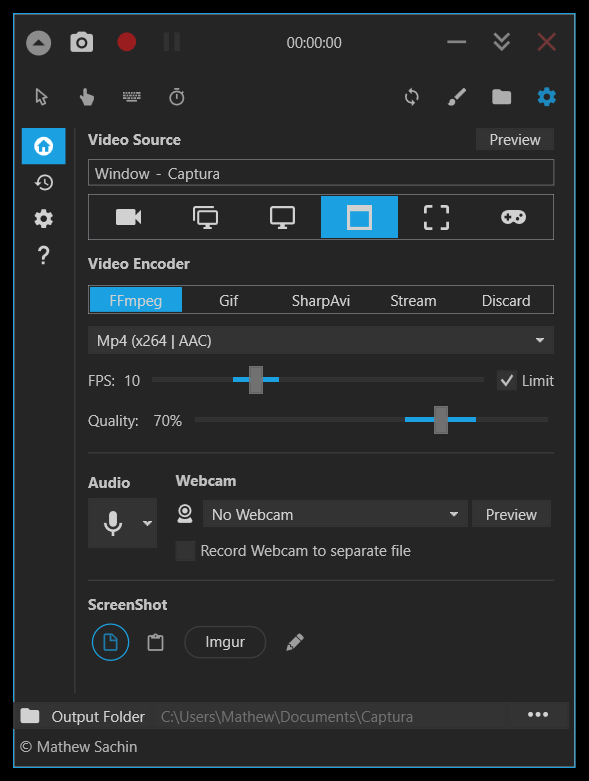Image resolution: width=589 pixels, height=781 pixels.
Task: Toggle the mouse cursor capture icon
Action: pyautogui.click(x=41, y=97)
